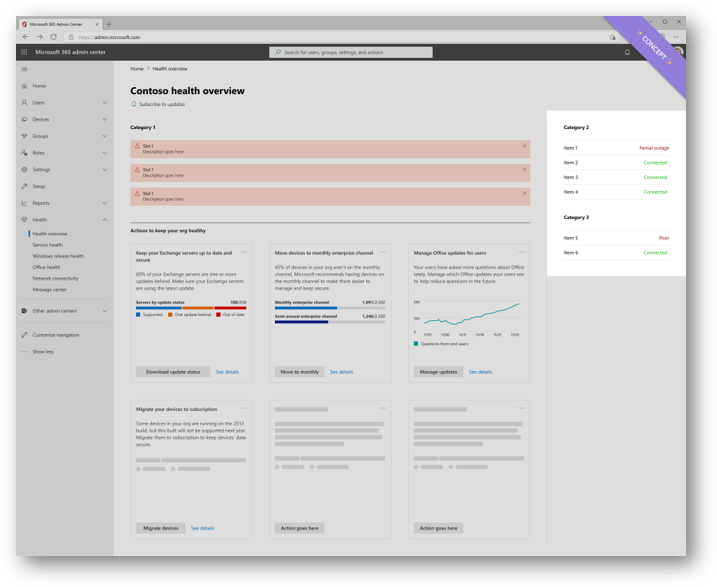Click Semi-annual enterprise channel progress bar
Image resolution: width=717 pixels, height=587 pixels.
[330, 322]
